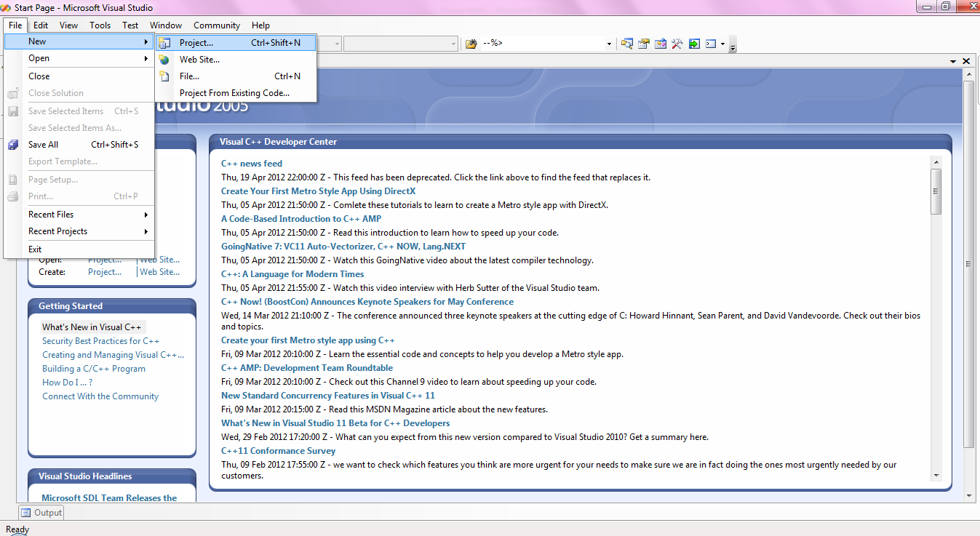Open C++: A Language for Modern Times link
The image size is (980, 536).
292,274
